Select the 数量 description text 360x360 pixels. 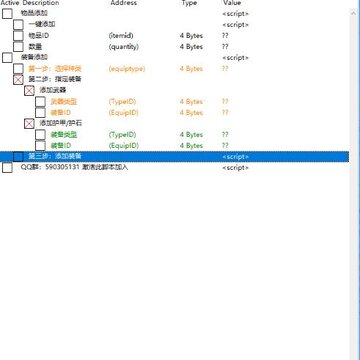tap(35, 46)
